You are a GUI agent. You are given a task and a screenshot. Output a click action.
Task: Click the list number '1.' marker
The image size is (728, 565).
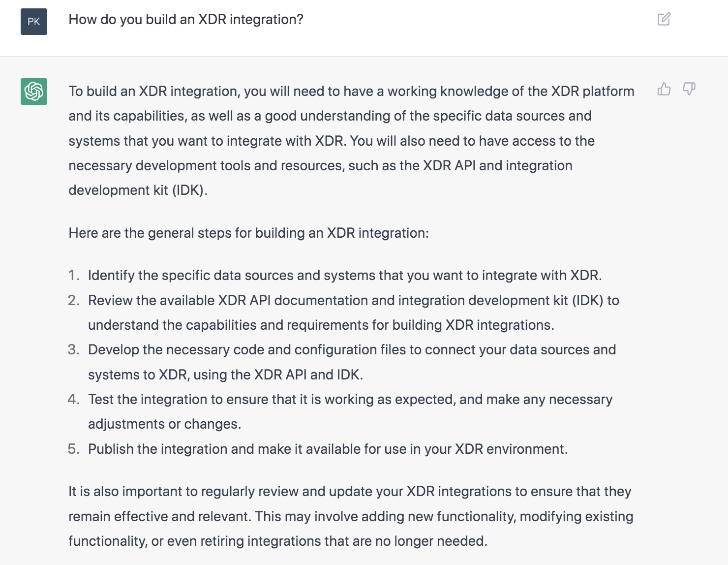pos(74,275)
